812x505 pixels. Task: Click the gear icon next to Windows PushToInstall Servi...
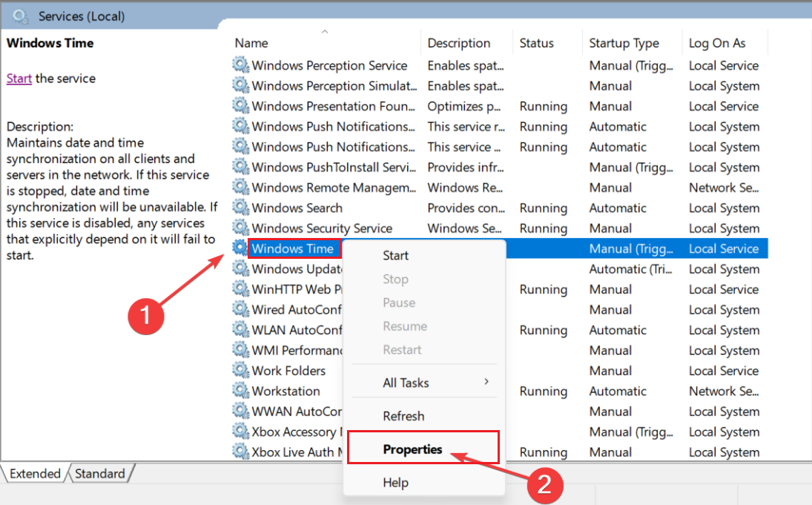[240, 167]
